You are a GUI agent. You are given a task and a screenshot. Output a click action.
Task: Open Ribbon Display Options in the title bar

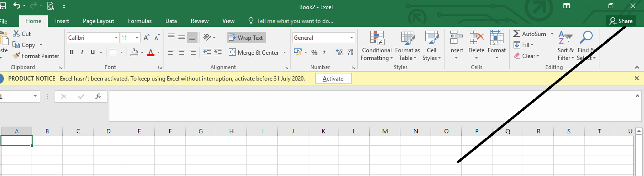click(x=566, y=6)
